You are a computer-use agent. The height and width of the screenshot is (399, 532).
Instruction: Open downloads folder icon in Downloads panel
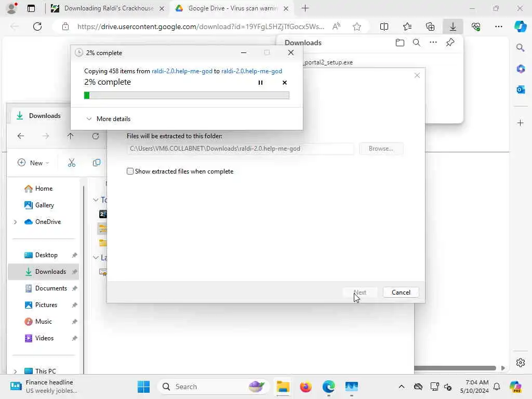[x=400, y=43]
